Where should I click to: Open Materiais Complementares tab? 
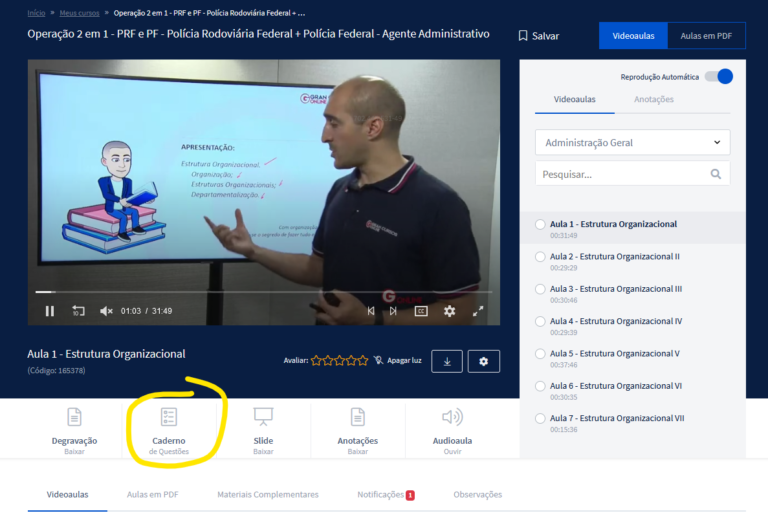(x=268, y=495)
